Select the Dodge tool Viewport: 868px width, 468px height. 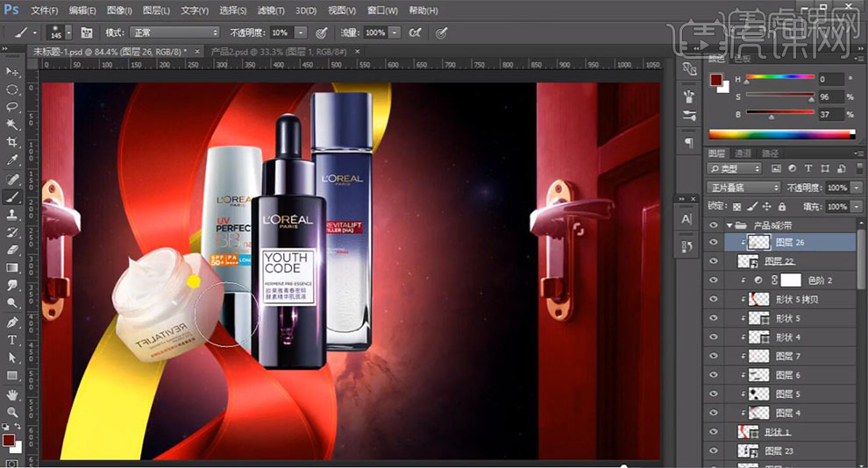[11, 303]
